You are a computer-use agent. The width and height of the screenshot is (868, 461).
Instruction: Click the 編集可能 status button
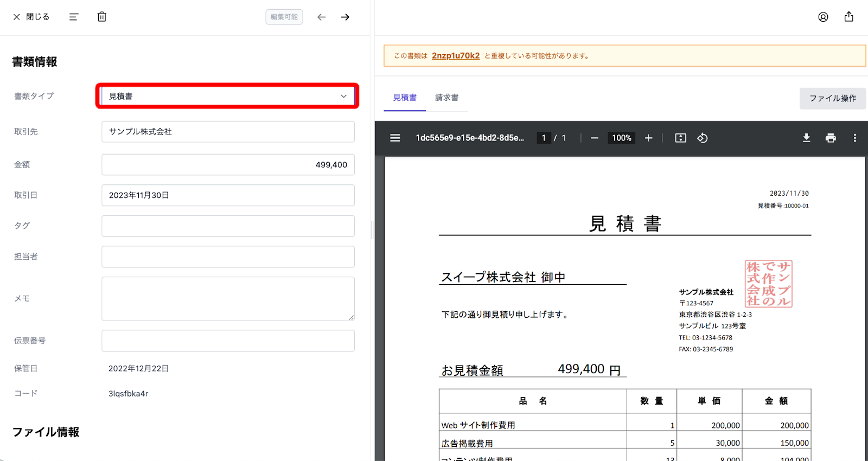(284, 17)
